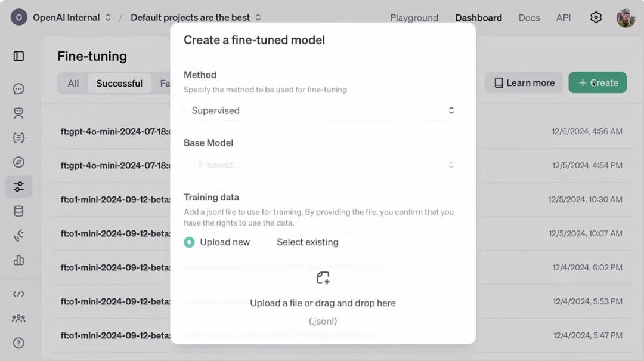Click the file upload icon
Image resolution: width=644 pixels, height=361 pixels.
(323, 278)
